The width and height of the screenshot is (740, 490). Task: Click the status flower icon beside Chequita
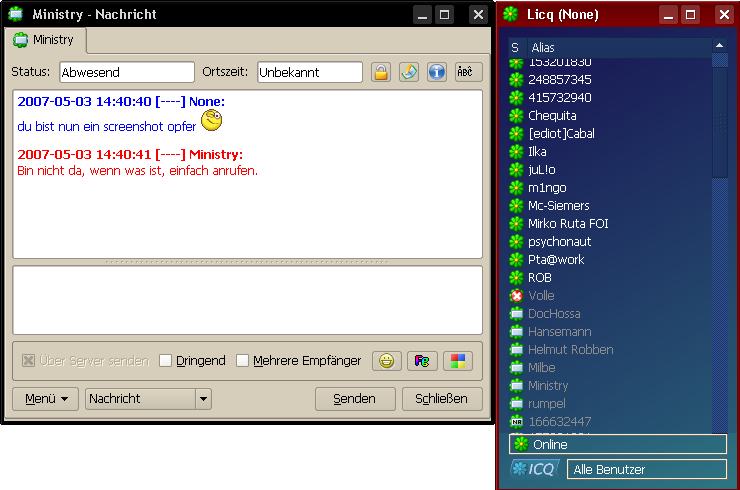(516, 116)
